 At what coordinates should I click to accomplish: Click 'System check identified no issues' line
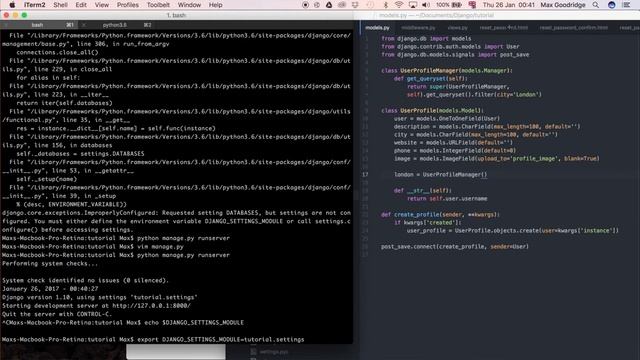click(85, 281)
